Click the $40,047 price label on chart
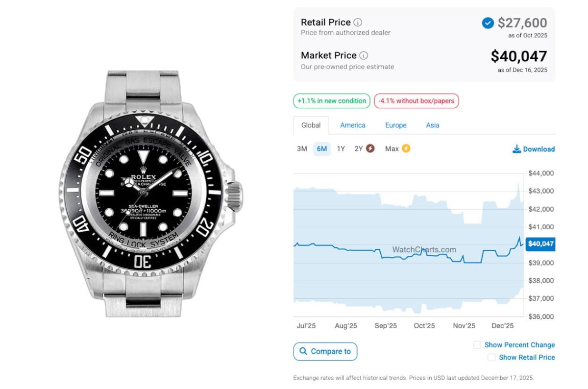 [x=540, y=244]
